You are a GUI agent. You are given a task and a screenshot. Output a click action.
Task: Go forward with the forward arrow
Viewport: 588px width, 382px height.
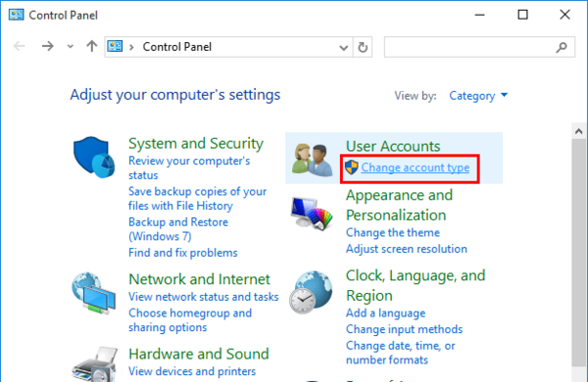[48, 46]
